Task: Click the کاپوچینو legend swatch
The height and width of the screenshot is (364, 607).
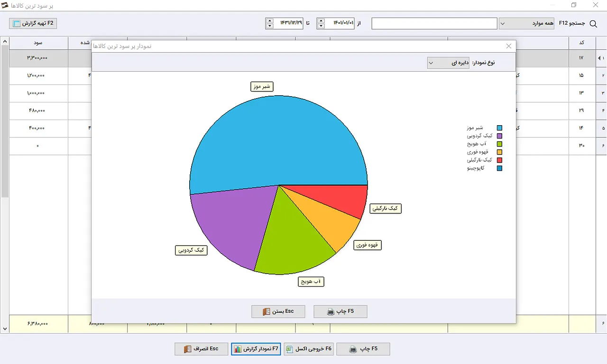Action: 499,168
